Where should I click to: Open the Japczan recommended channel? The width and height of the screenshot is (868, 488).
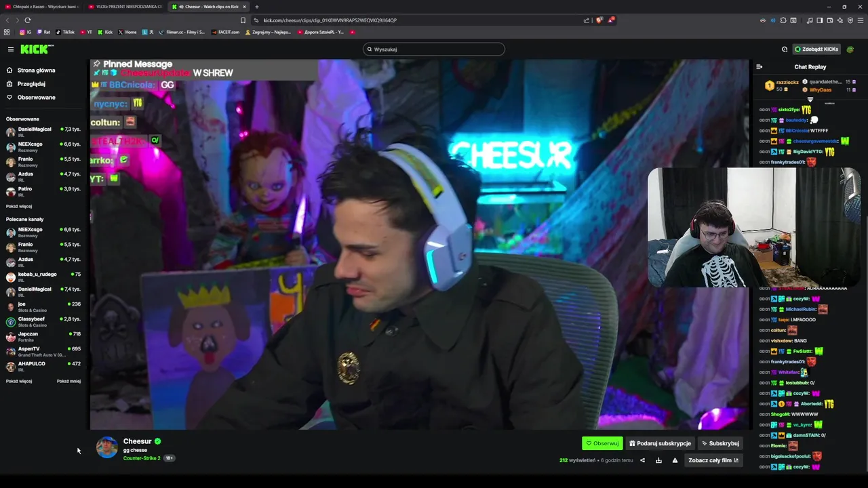43,336
